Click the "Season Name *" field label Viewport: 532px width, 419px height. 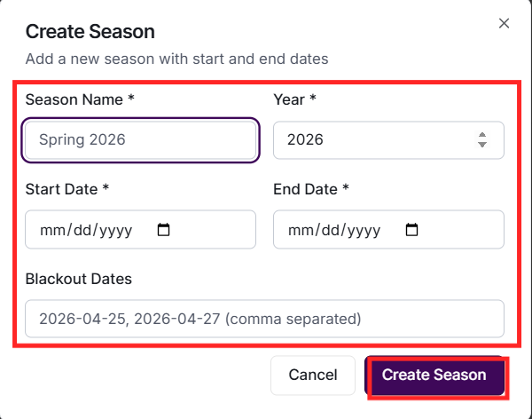tap(80, 99)
